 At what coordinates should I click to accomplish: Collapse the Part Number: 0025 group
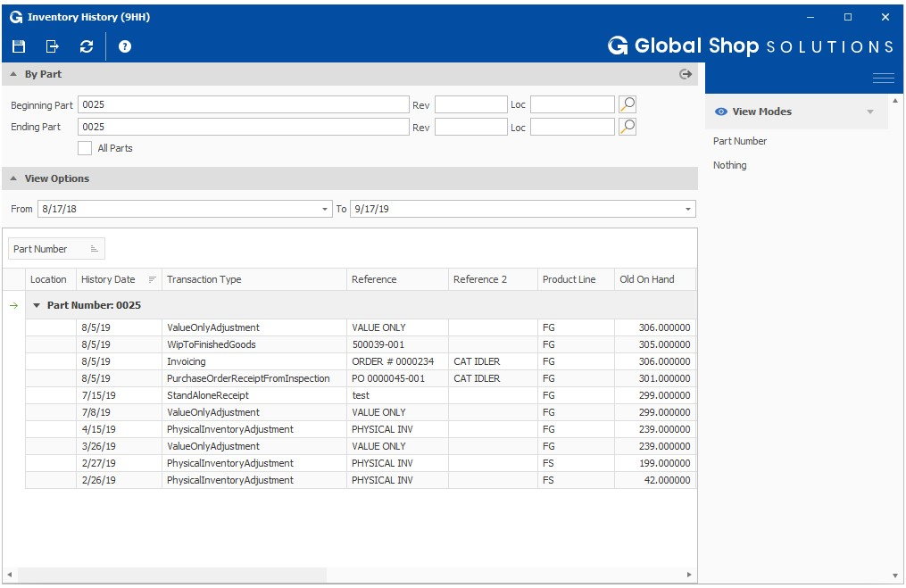click(x=37, y=305)
